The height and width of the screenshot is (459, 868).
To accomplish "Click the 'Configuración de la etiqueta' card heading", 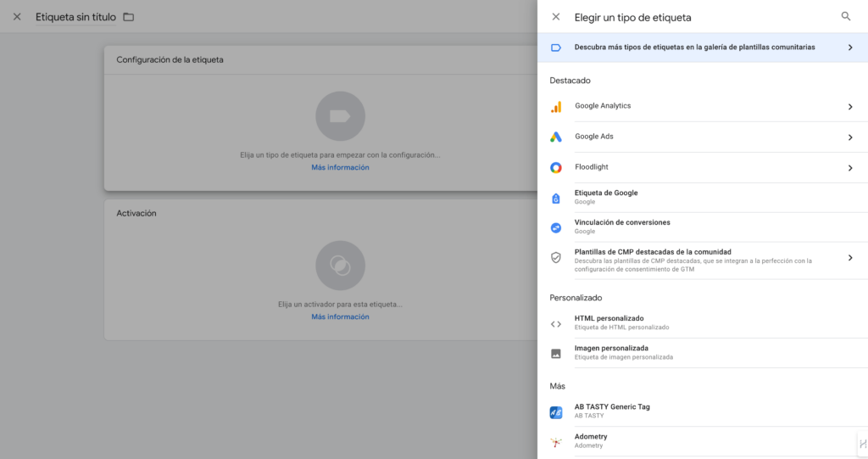I will pos(170,60).
